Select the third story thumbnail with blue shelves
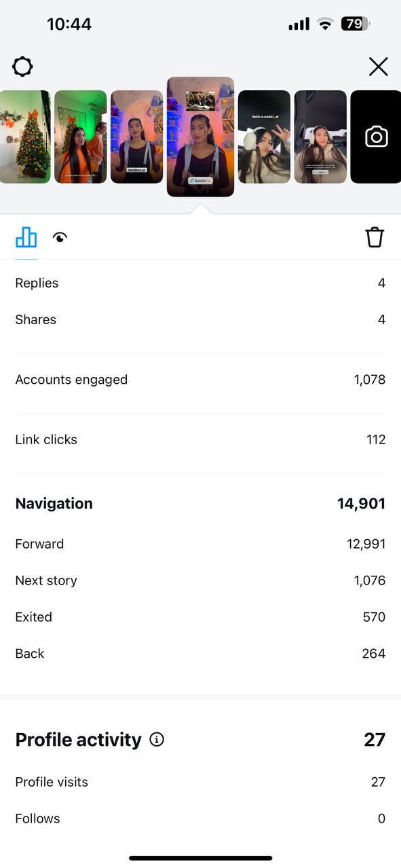 pos(137,137)
